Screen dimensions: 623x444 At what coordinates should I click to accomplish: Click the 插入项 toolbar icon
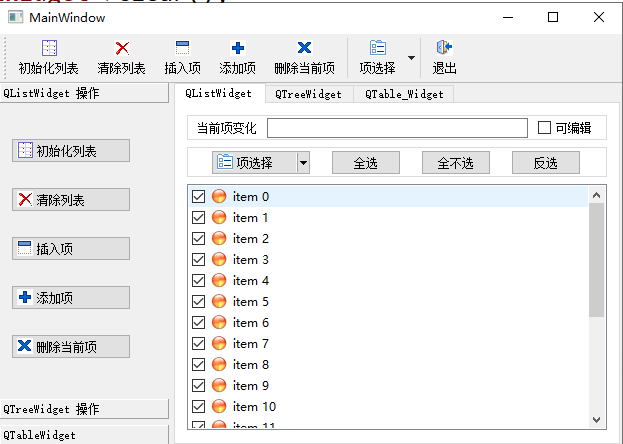pos(182,48)
